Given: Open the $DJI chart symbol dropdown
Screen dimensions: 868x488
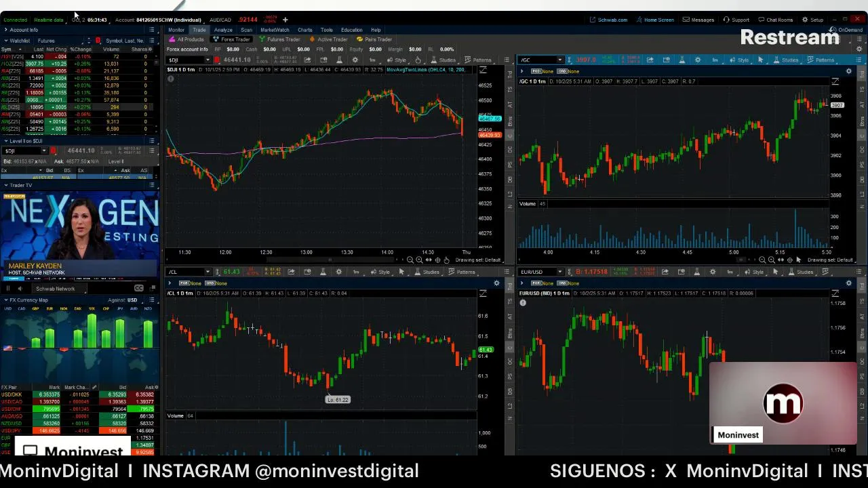Looking at the screenshot, I should (208, 60).
